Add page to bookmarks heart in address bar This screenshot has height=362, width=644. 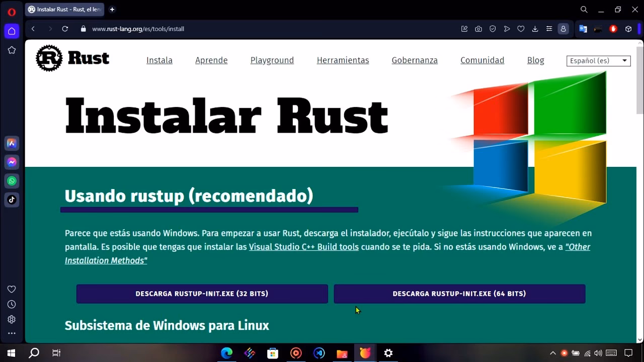(521, 29)
